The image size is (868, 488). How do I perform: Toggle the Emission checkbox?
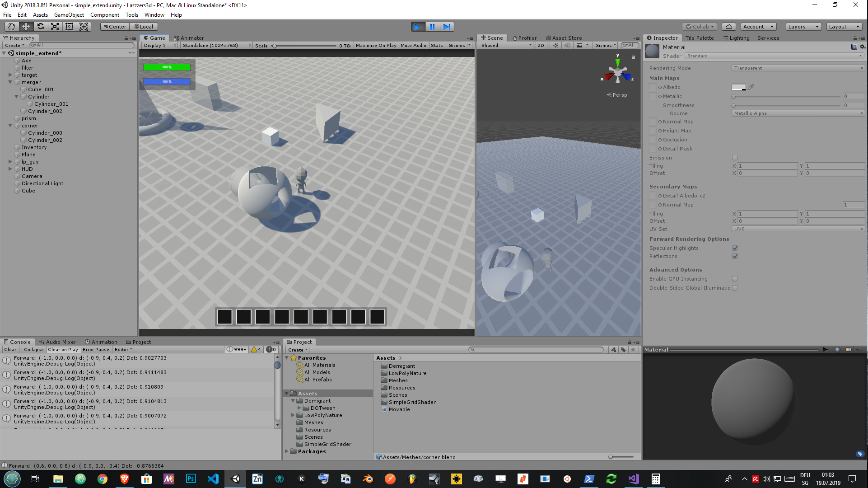(735, 158)
